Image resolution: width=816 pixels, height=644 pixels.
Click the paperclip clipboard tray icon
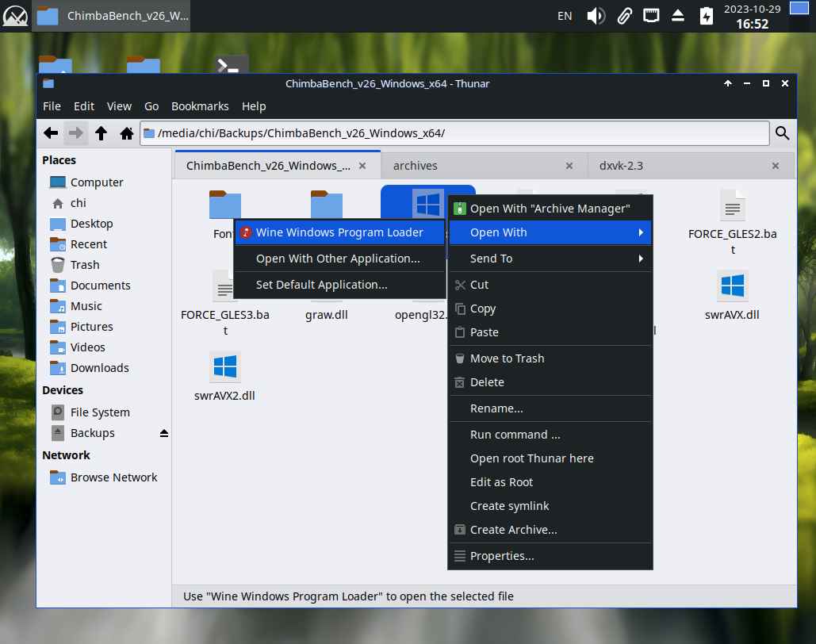(x=625, y=16)
